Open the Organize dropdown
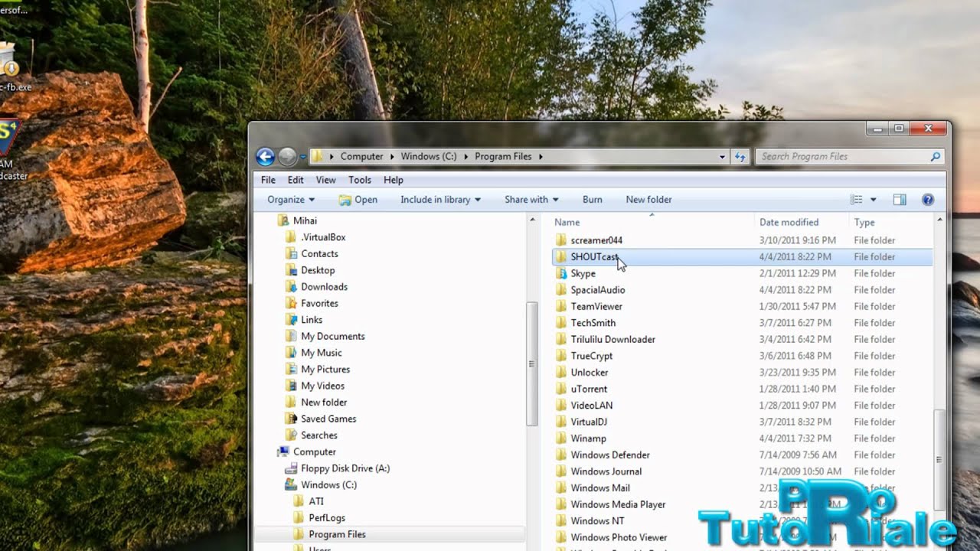 click(x=291, y=200)
